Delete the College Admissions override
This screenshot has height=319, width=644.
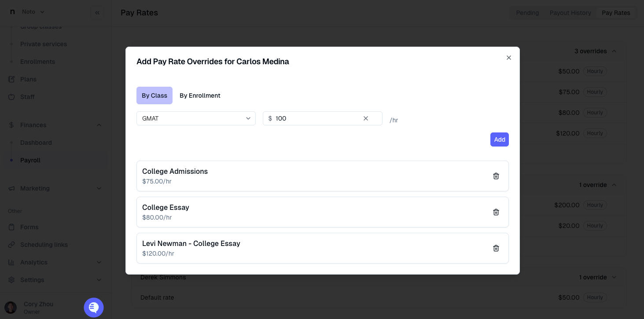[x=496, y=176]
